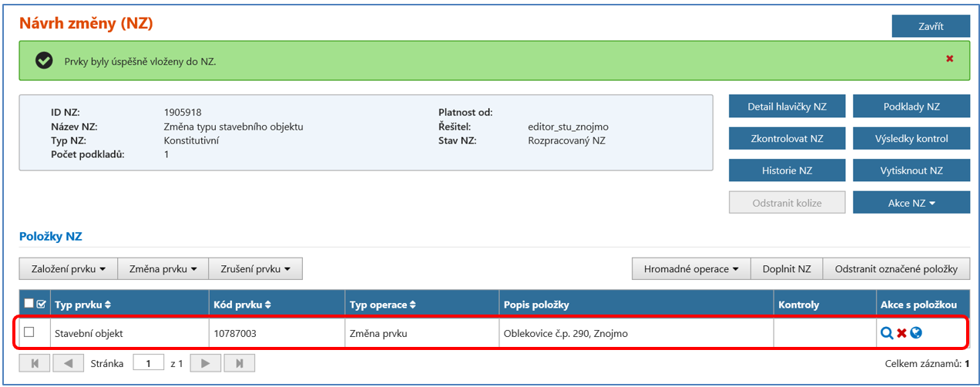Click the page number input field
The image size is (980, 387).
click(x=147, y=363)
